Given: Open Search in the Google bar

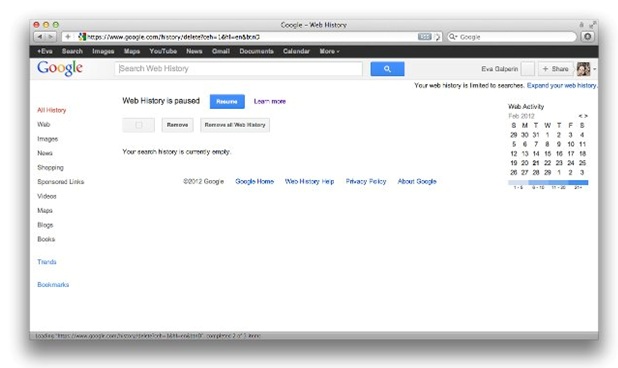Looking at the screenshot, I should click(72, 51).
